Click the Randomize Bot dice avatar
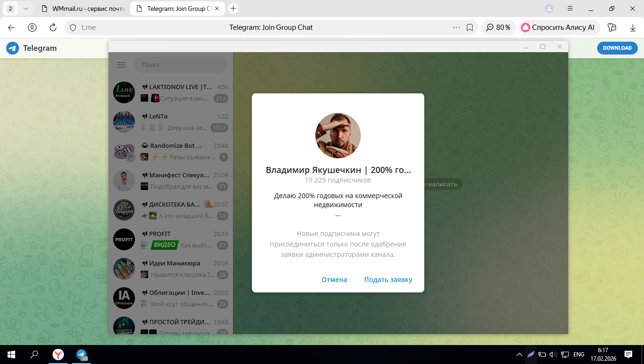This screenshot has height=364, width=644. coord(124,151)
